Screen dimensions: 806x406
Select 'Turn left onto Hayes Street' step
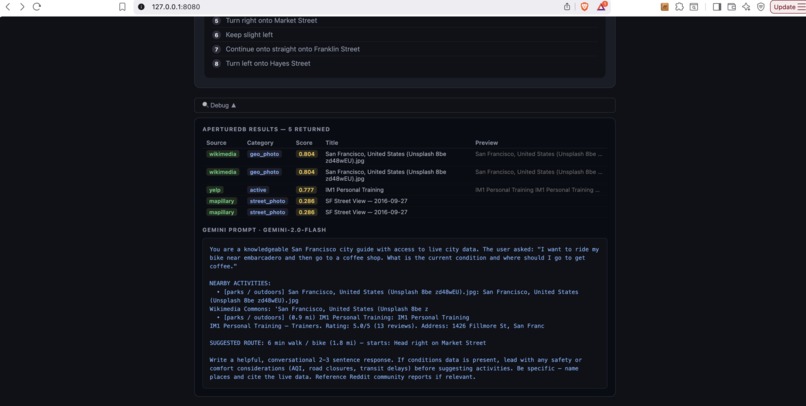(x=268, y=64)
